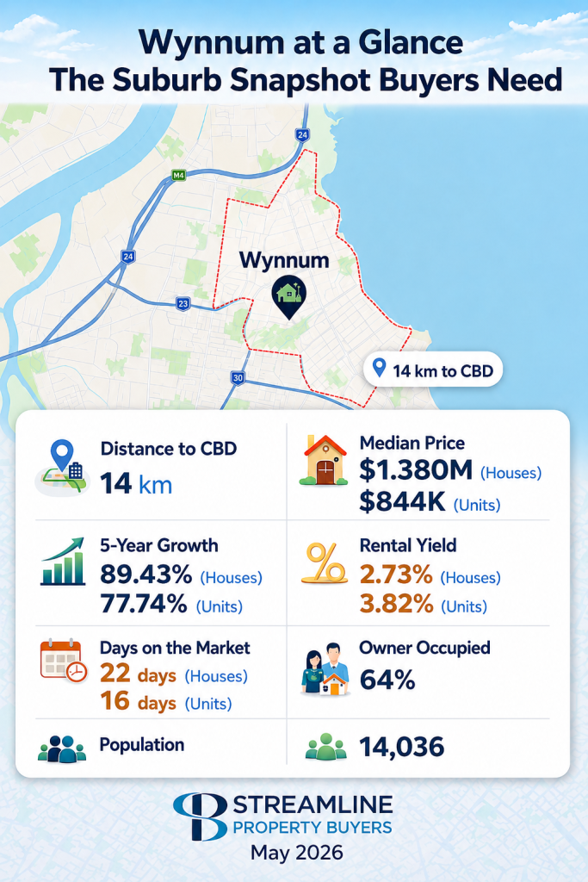Click the 'STREAMLINE' brand name text
Screen dimensions: 588x882
313,805
